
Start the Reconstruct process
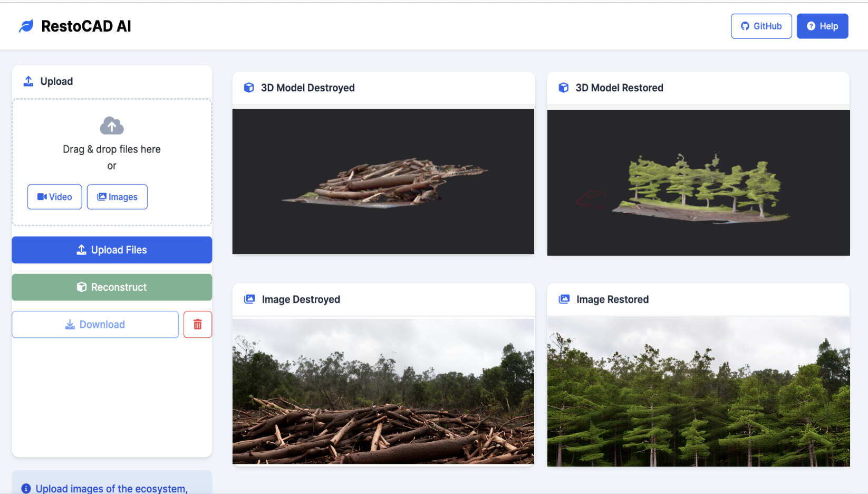coord(112,287)
